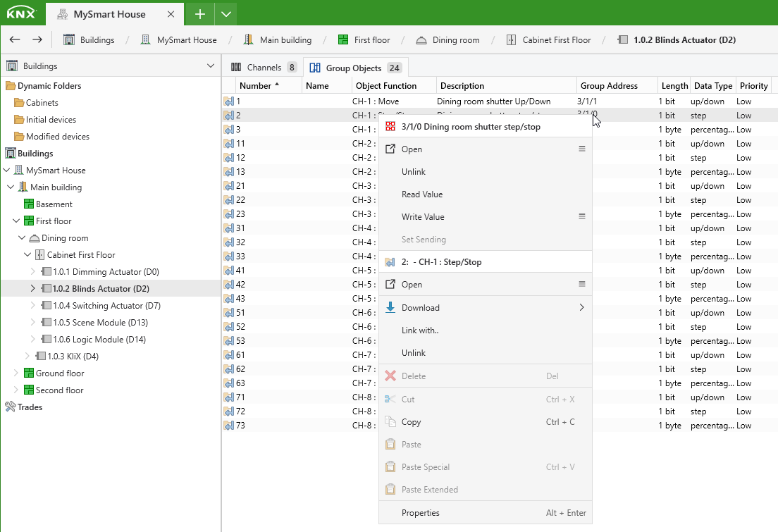The height and width of the screenshot is (532, 778).
Task: Click the Data Type column header
Action: coord(712,85)
